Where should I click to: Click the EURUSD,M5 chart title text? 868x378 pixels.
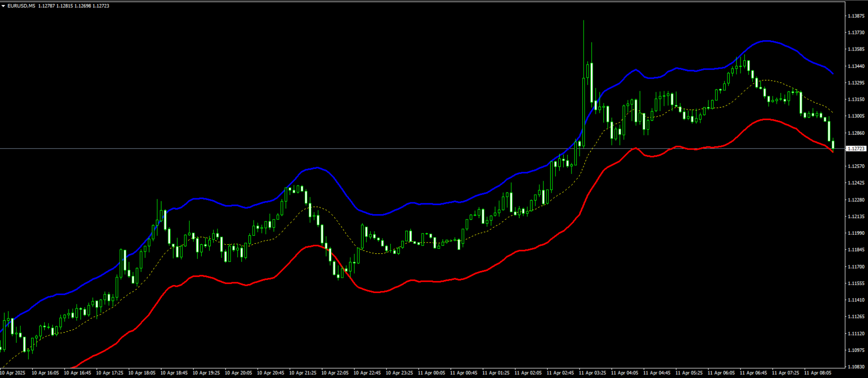click(x=22, y=6)
